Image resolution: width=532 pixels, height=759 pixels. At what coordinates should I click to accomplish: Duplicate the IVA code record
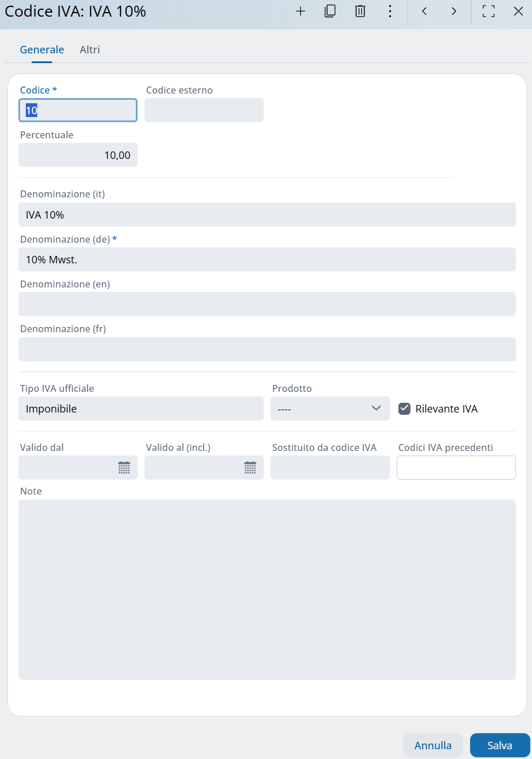point(330,11)
